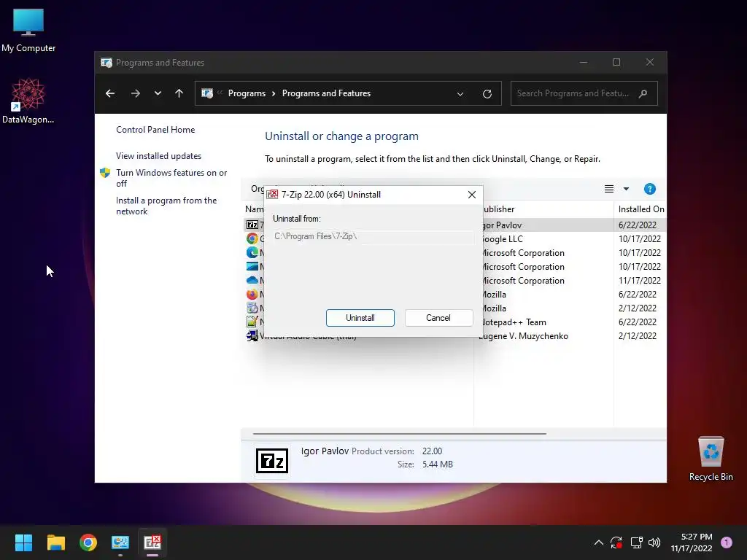Maximize the Programs and Features window
747x560 pixels.
pos(616,63)
